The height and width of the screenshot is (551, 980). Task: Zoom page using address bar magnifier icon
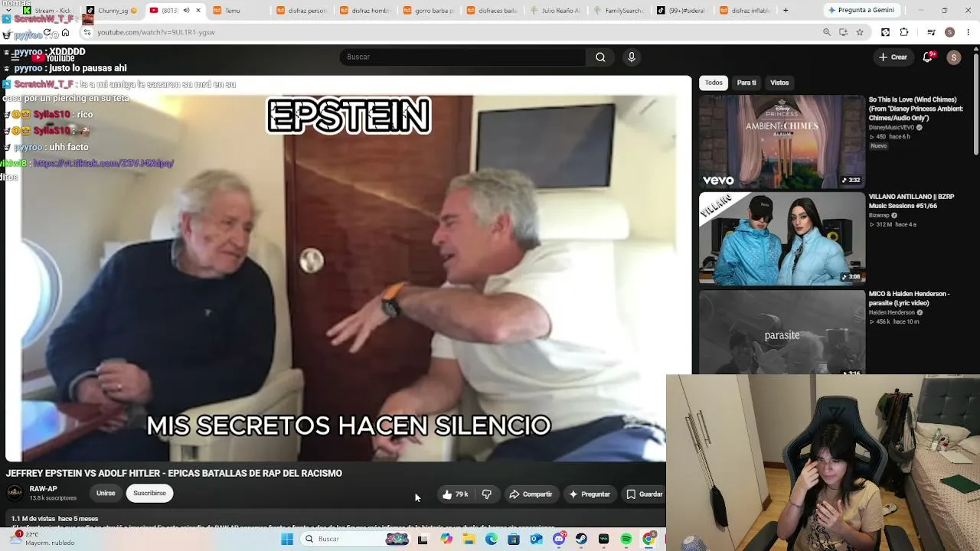point(827,32)
